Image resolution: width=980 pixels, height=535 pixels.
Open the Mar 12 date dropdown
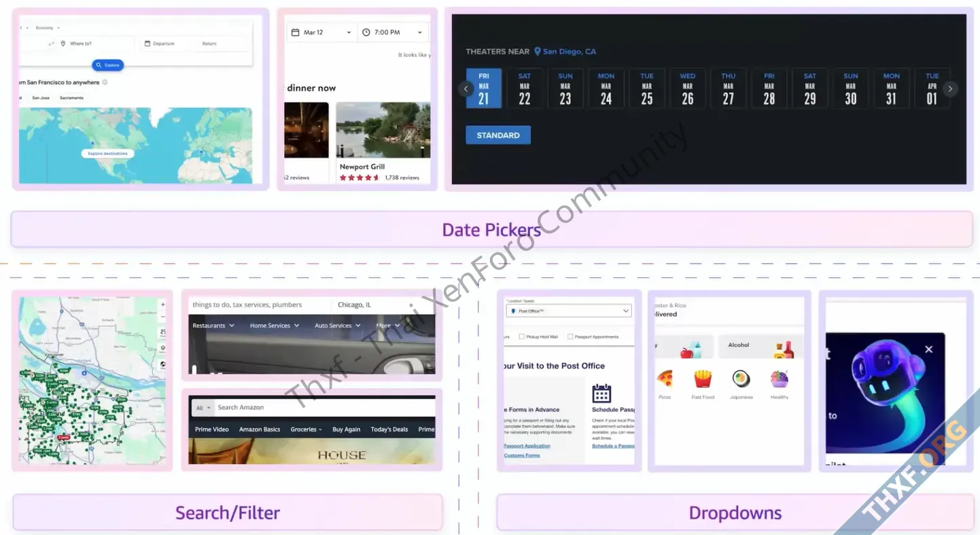321,32
